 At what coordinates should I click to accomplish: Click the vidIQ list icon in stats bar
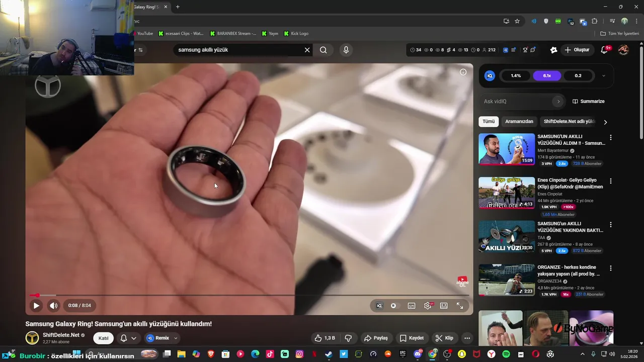point(513,50)
